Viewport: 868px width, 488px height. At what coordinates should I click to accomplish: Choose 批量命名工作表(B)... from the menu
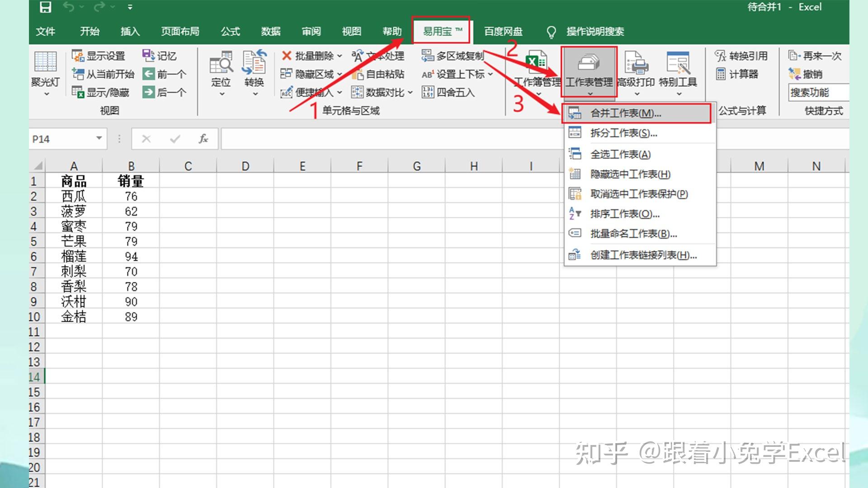(640, 234)
